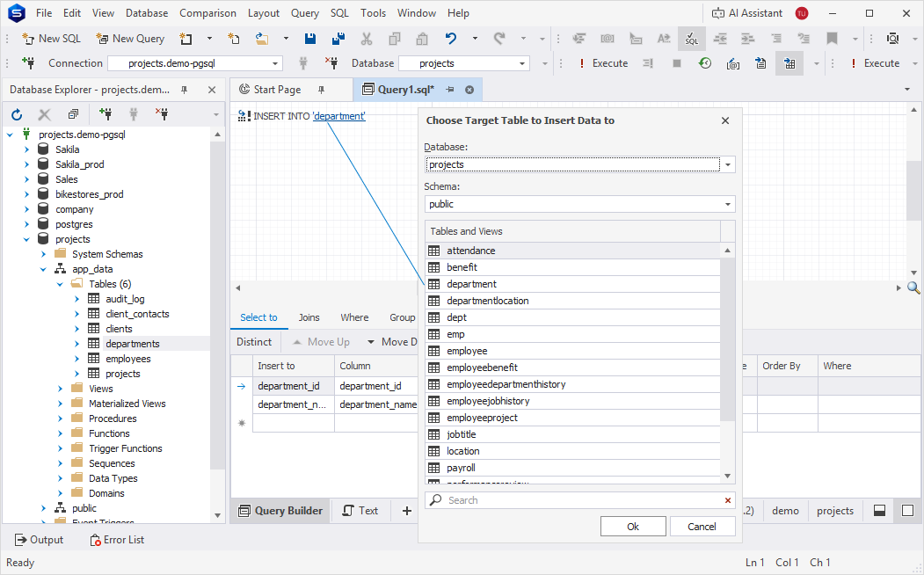Screen dimensions: 924x575
Task: Open the Database combo box in dialog
Action: point(728,164)
